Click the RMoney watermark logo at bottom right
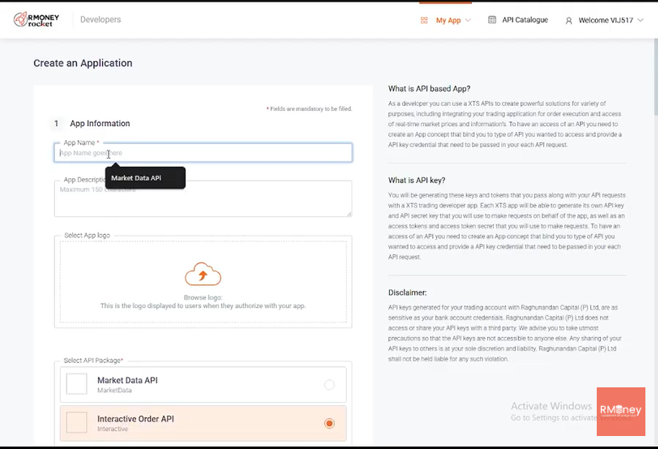This screenshot has height=449, width=658. click(620, 411)
